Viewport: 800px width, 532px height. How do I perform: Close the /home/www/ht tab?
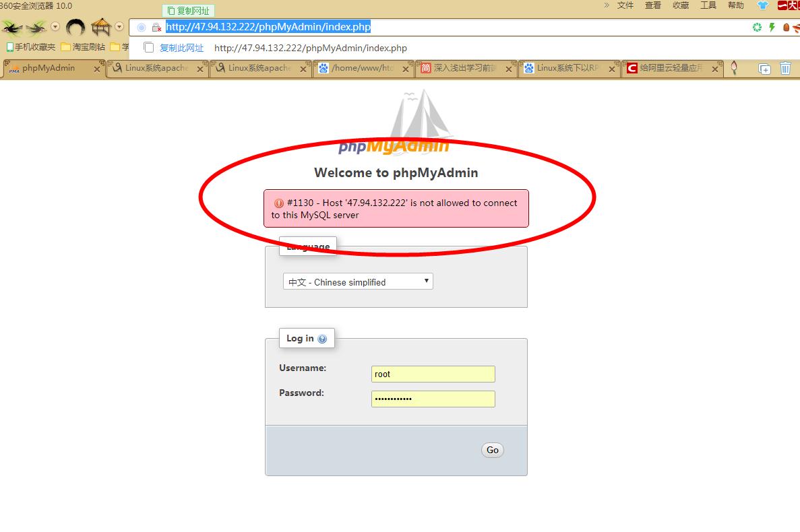pyautogui.click(x=406, y=69)
